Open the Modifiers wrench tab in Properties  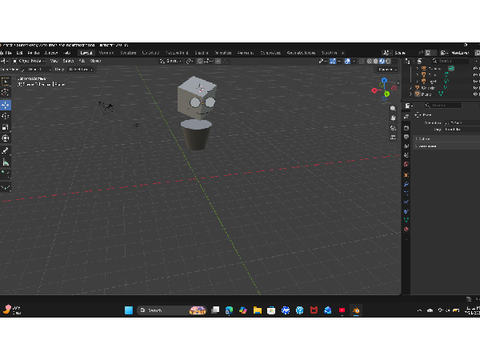(x=406, y=184)
